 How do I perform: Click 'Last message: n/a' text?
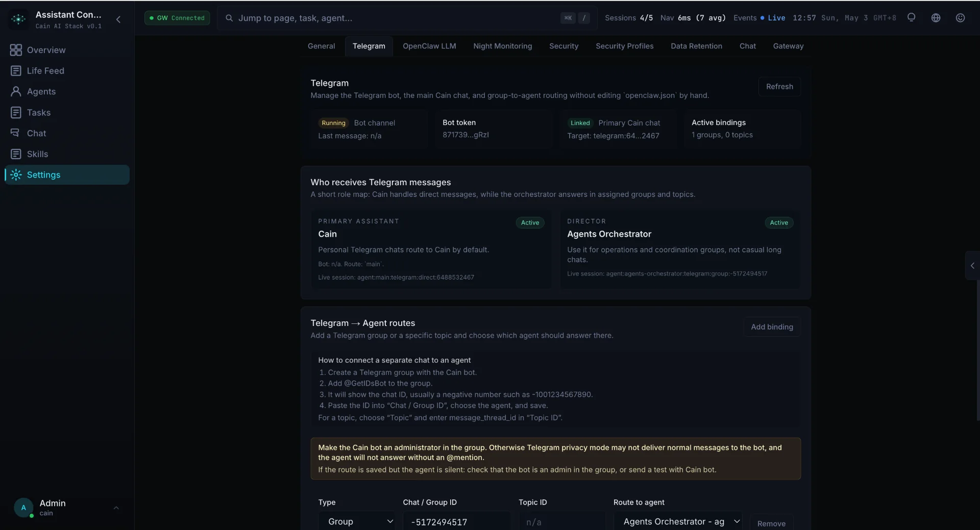tap(350, 136)
